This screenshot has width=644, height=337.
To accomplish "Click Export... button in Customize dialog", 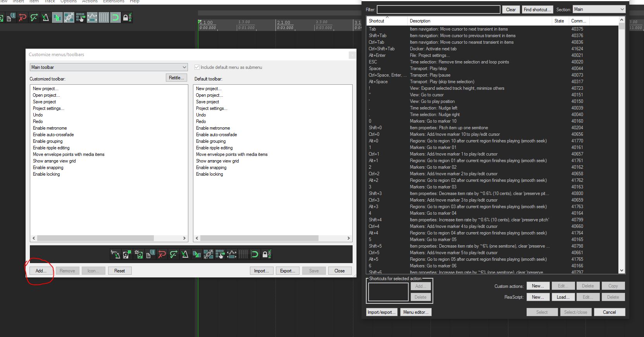I will click(288, 271).
